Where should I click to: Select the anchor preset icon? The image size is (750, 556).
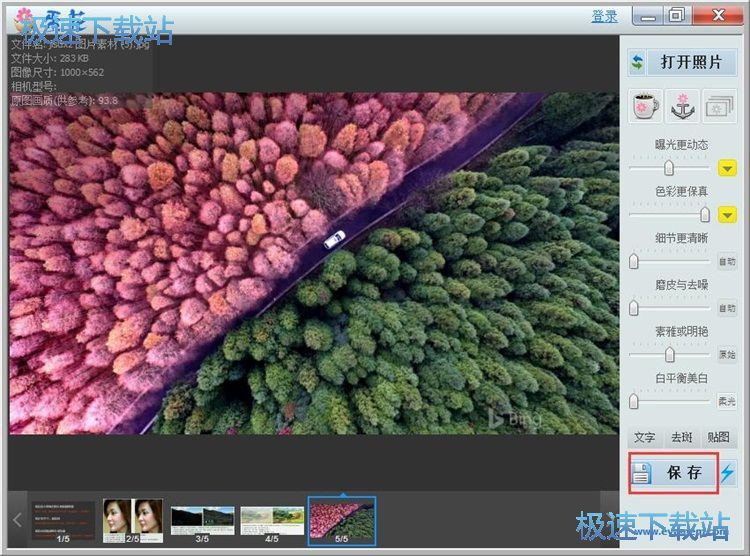(682, 105)
